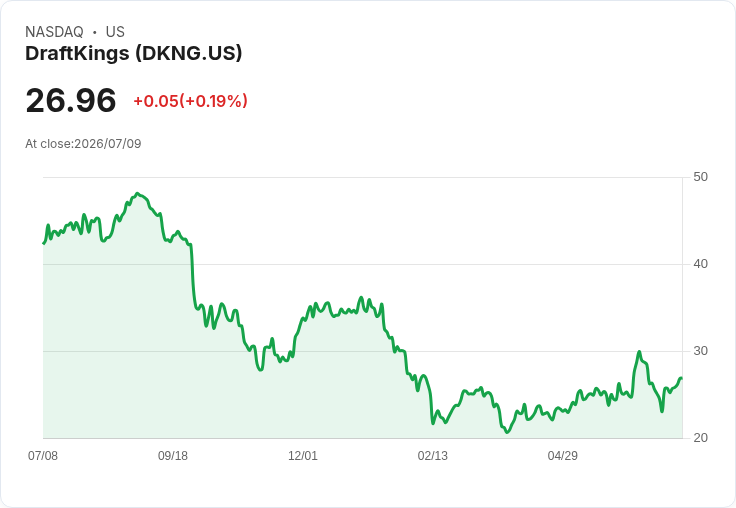Image resolution: width=736 pixels, height=508 pixels.
Task: Click the recent spike reaching 30 on chart
Action: [x=639, y=352]
